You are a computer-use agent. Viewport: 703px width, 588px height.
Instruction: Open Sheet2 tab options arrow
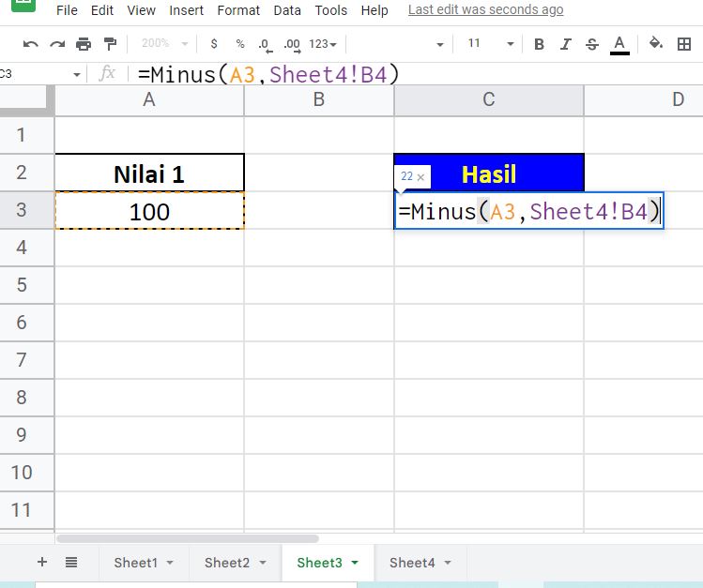[x=263, y=563]
